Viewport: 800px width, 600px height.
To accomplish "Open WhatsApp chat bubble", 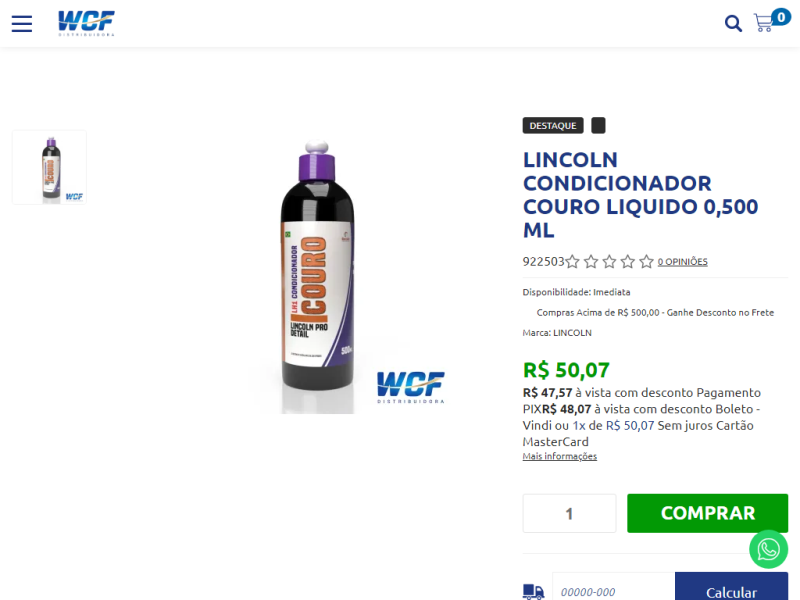I will coord(768,549).
